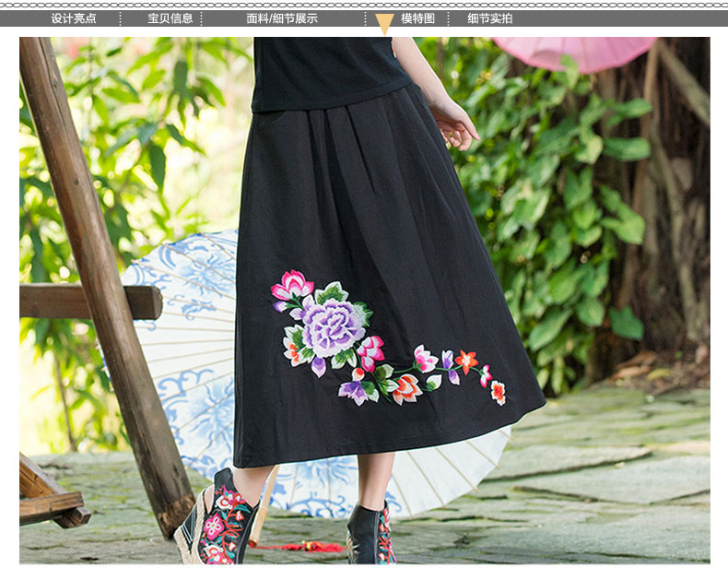This screenshot has height=568, width=728.
Task: Select the 面料/细节展示 tab
Action: click(282, 18)
